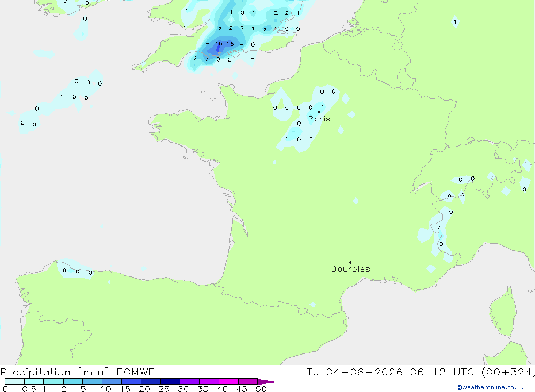Click the 15 mm blue legend swatch
The height and width of the screenshot is (392, 535).
tap(132, 381)
